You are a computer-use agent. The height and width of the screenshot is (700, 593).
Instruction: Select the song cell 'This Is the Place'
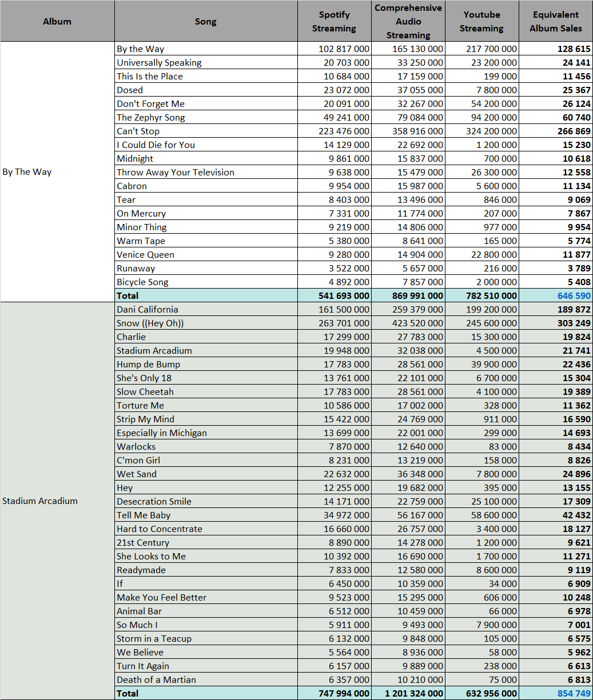click(x=206, y=76)
